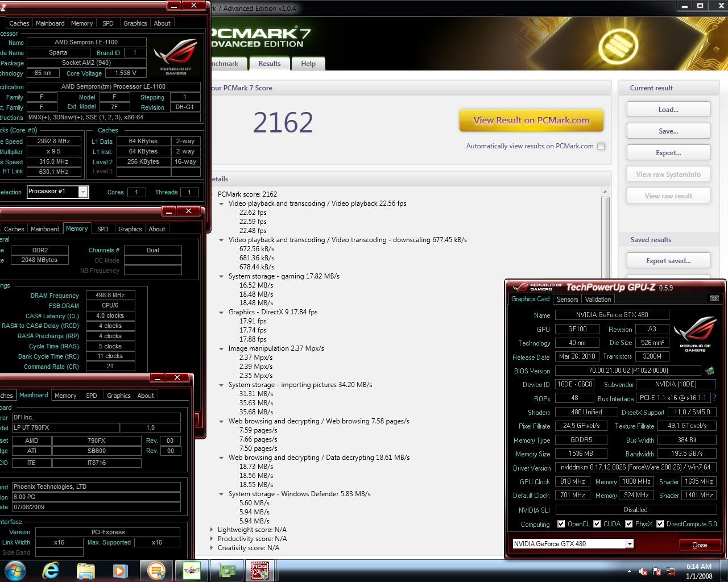Click the details list scroll up arrow
728x582 pixels.
605,192
